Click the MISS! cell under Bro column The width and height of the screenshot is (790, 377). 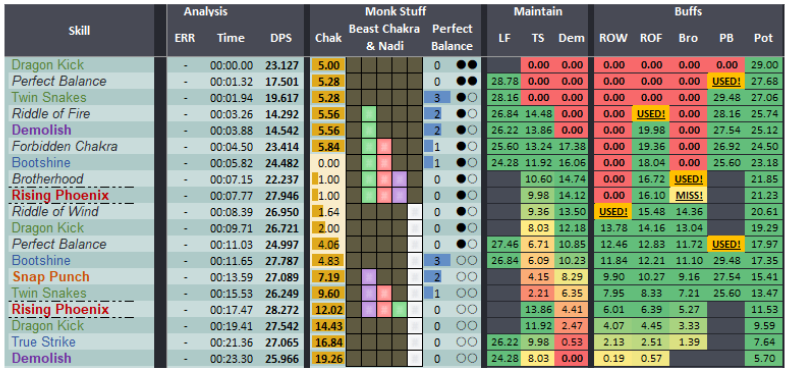[x=688, y=196]
